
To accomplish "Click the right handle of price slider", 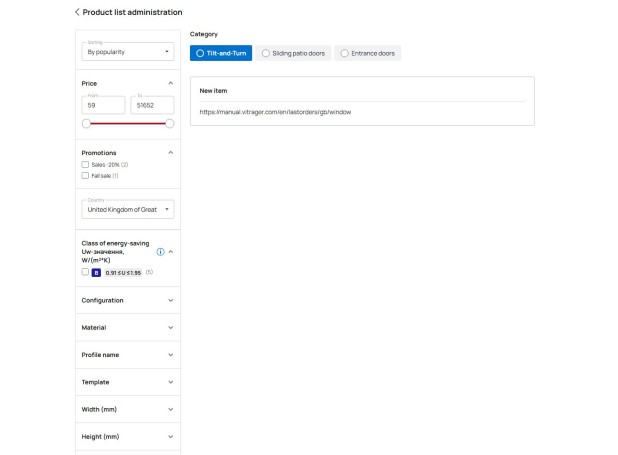I will click(x=169, y=123).
